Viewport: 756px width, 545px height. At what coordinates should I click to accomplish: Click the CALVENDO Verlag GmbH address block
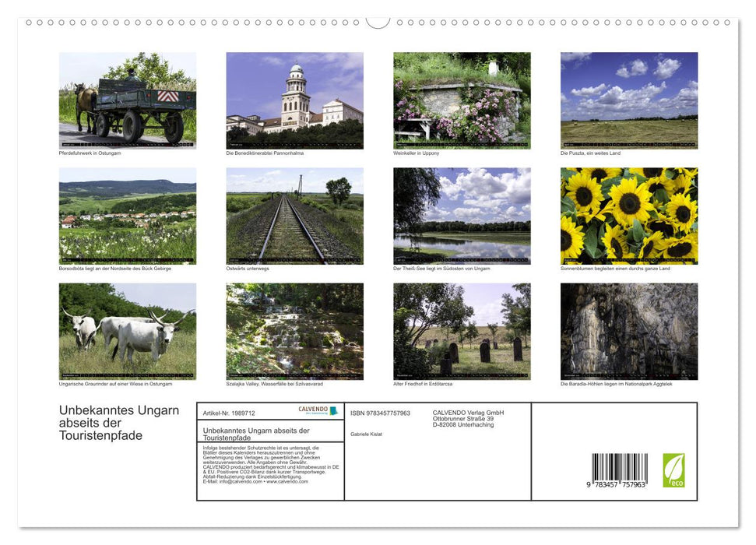pos(467,419)
